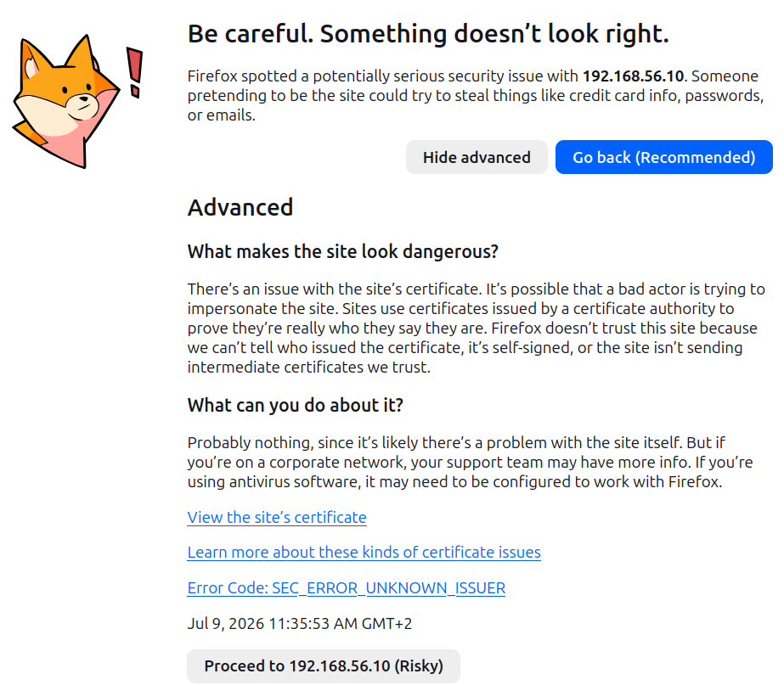The height and width of the screenshot is (685, 784).
Task: Collapse details with Hide advanced button
Action: pyautogui.click(x=477, y=157)
